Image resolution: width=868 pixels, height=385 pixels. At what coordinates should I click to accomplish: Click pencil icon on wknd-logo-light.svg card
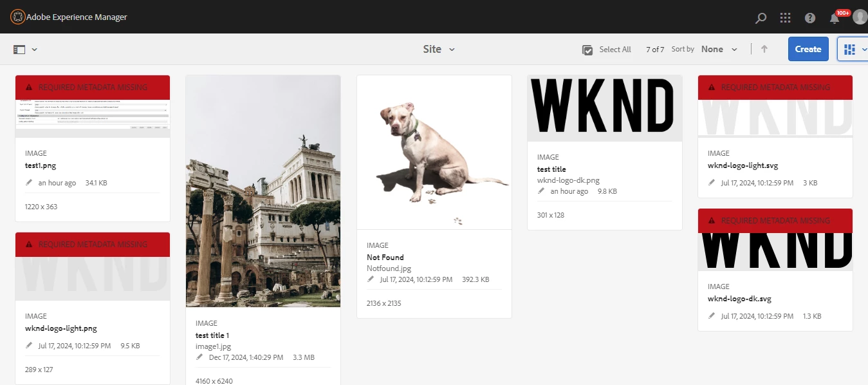point(712,183)
